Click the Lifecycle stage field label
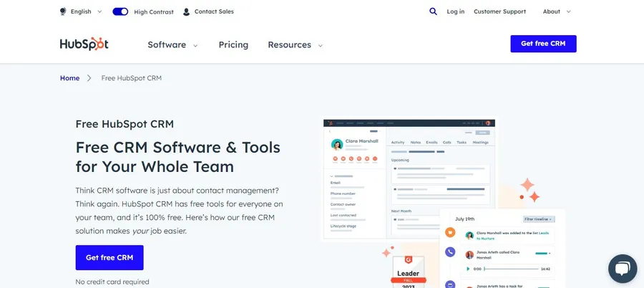Image resolution: width=644 pixels, height=288 pixels. tap(343, 226)
